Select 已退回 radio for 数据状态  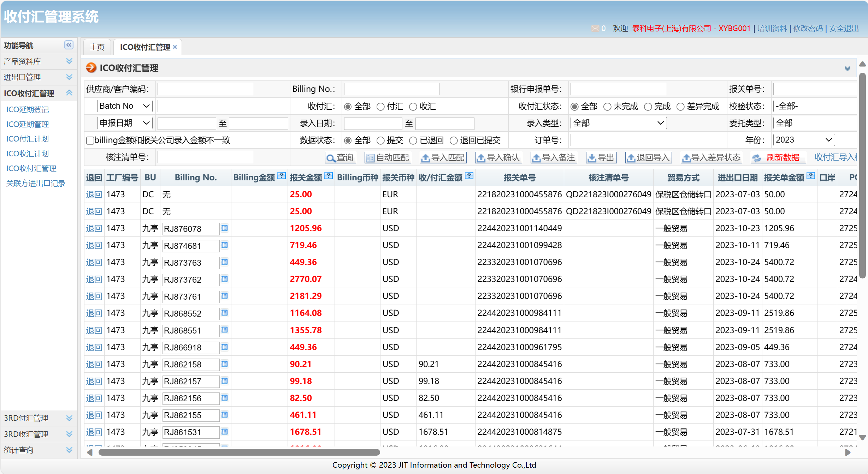pos(413,140)
